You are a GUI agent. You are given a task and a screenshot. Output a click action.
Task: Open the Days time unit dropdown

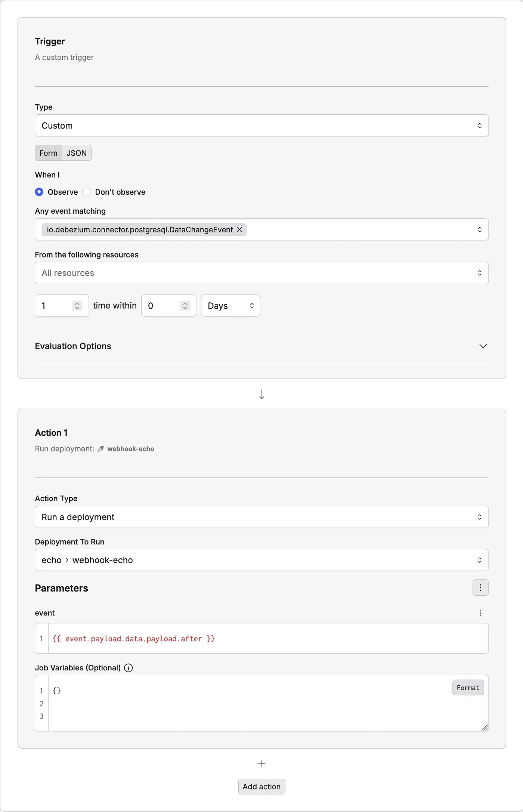[230, 306]
